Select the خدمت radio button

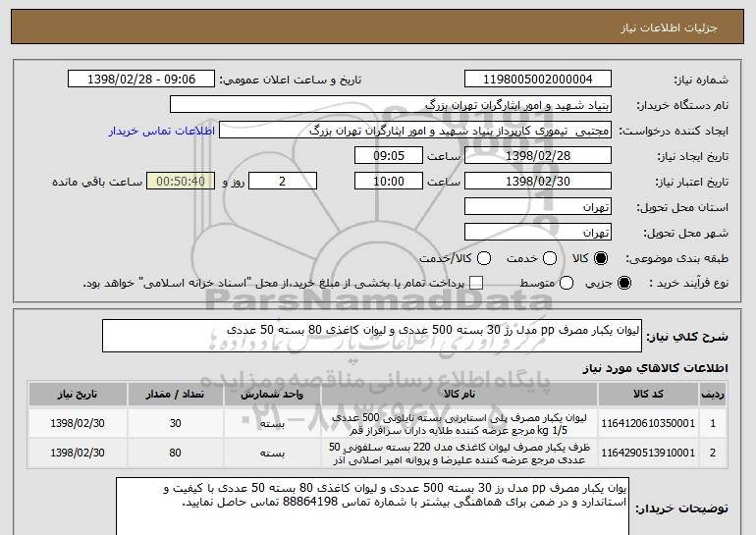click(x=550, y=259)
